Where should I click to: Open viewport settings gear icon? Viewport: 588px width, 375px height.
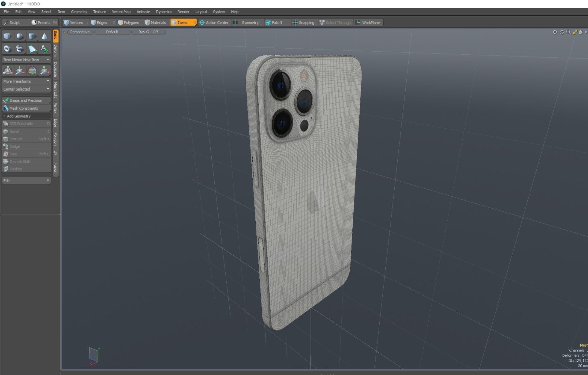581,32
